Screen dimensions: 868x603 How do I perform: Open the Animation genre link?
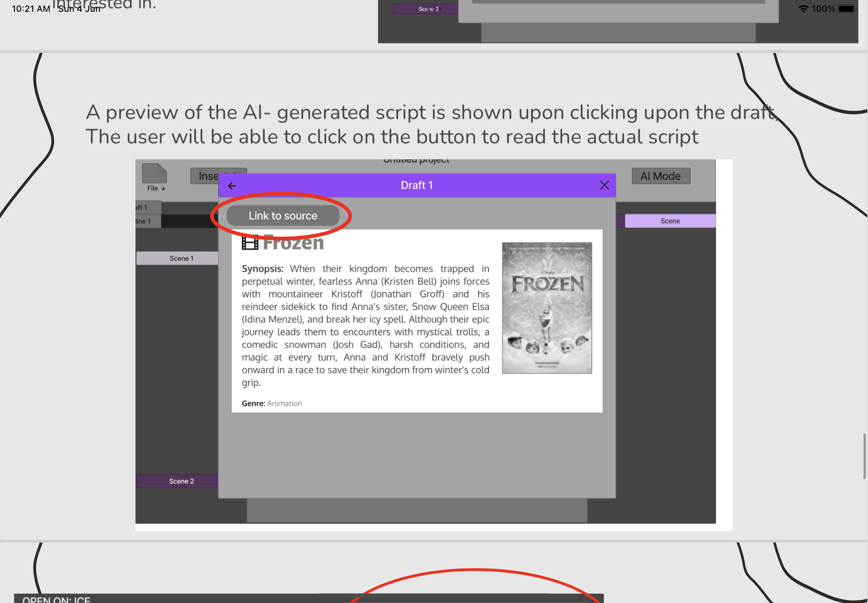(x=284, y=403)
